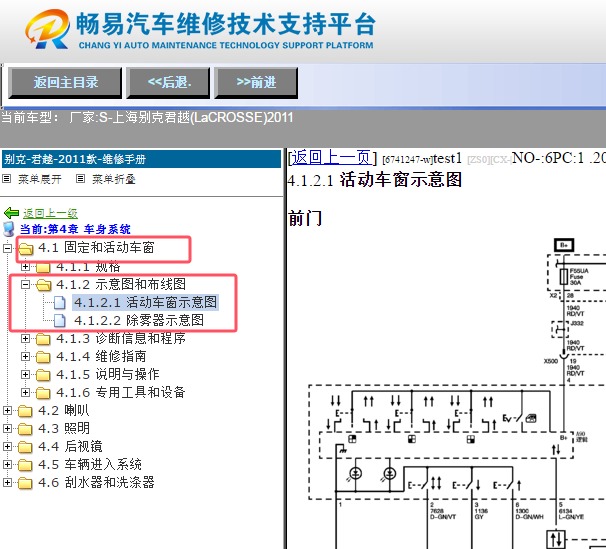This screenshot has width=606, height=549.
Task: Expand the 4.6 刮水器和洗涤器 node
Action: tap(7, 483)
